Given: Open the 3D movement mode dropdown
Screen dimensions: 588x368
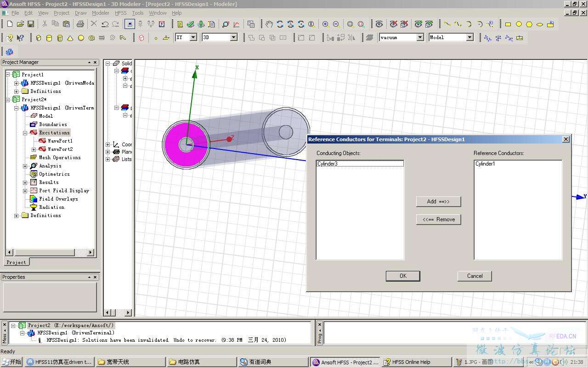Looking at the screenshot, I should click(233, 37).
